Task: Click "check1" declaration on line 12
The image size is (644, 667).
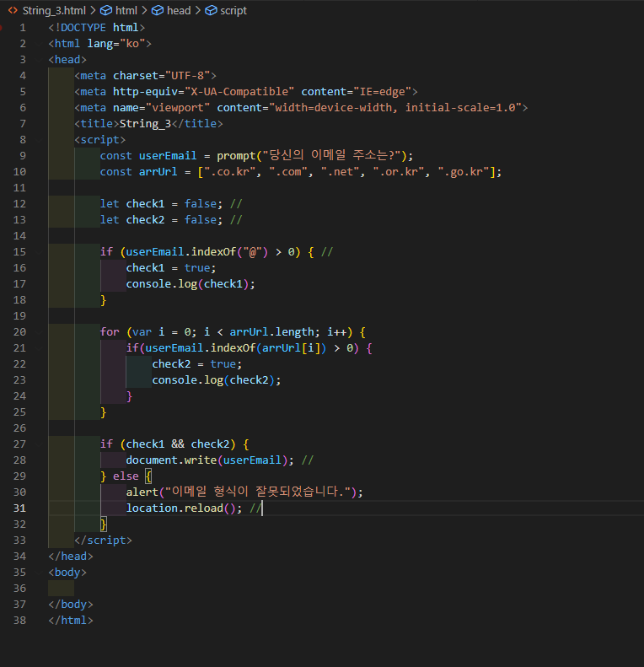Action: [145, 204]
